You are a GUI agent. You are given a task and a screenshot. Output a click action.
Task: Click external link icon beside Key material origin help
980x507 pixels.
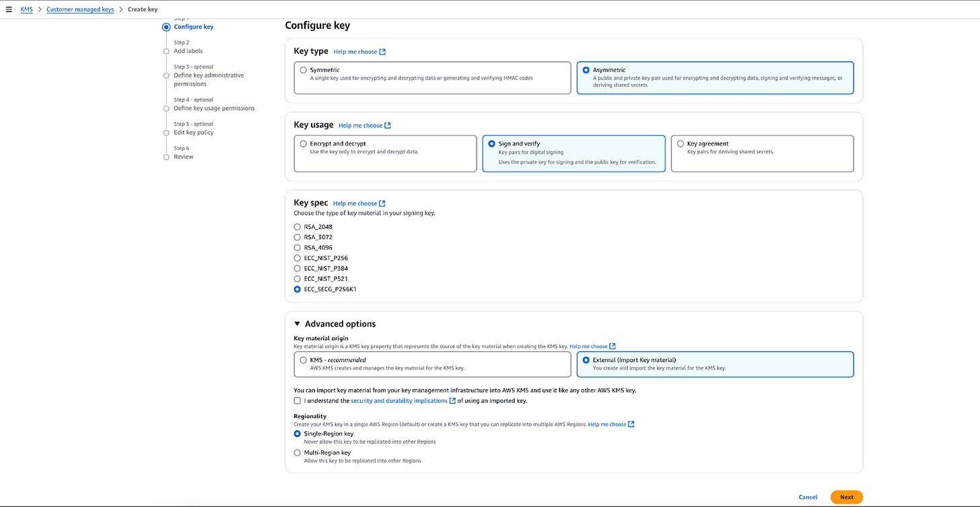pyautogui.click(x=612, y=346)
